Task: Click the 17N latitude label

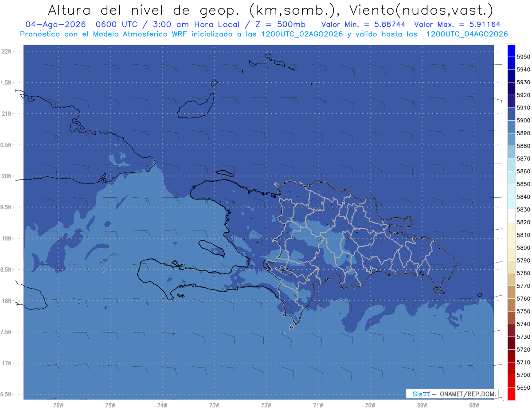Action: [8, 363]
